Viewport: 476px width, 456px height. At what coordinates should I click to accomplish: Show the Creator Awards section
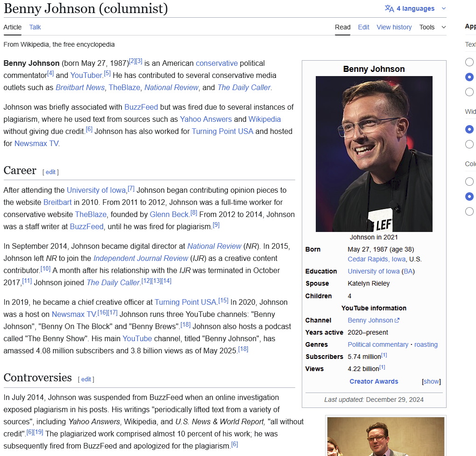431,381
